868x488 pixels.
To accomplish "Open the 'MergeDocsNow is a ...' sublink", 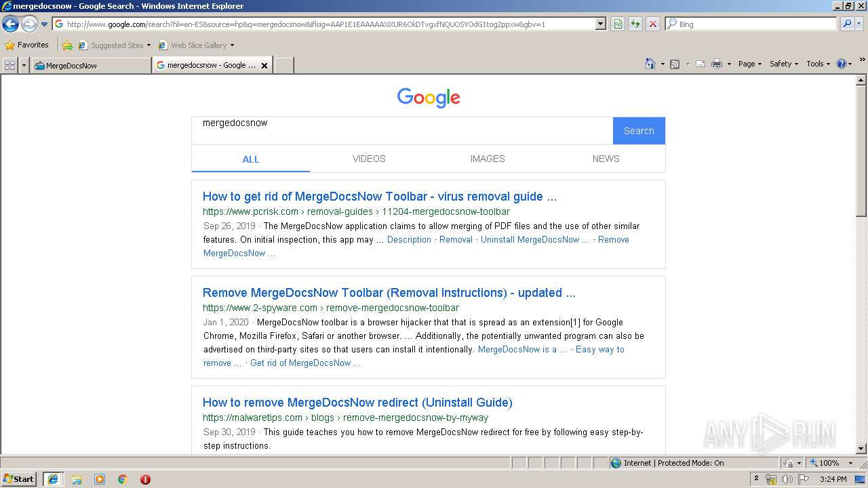I will tap(522, 349).
